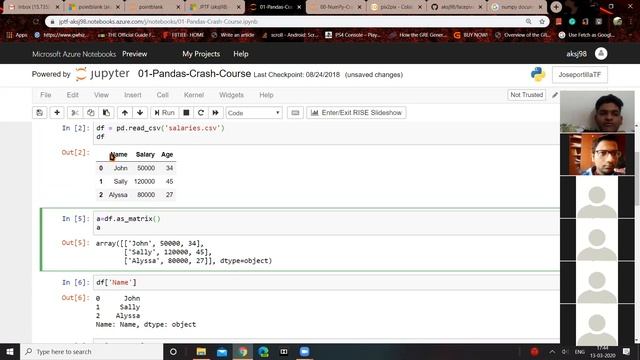Click the Type here to search box
Image resolution: width=640 pixels, height=360 pixels.
click(x=91, y=351)
